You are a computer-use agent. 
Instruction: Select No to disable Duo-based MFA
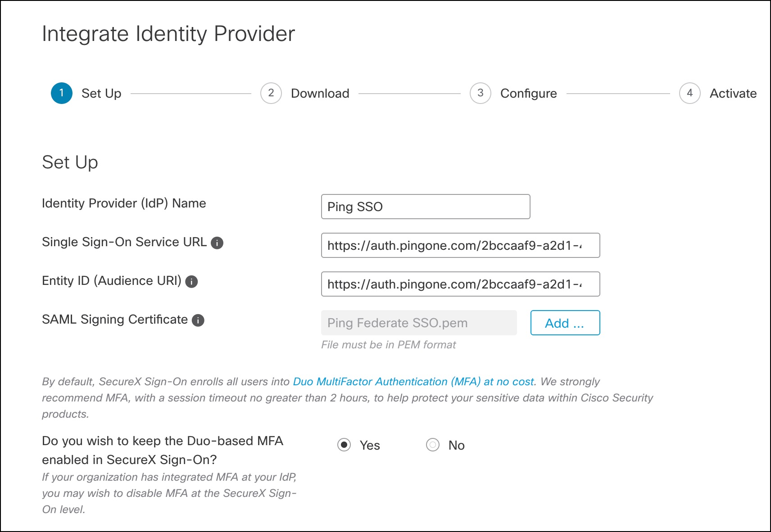(x=432, y=445)
